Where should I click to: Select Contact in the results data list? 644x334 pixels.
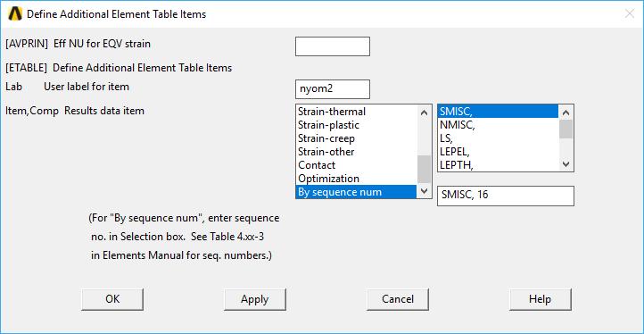357,165
